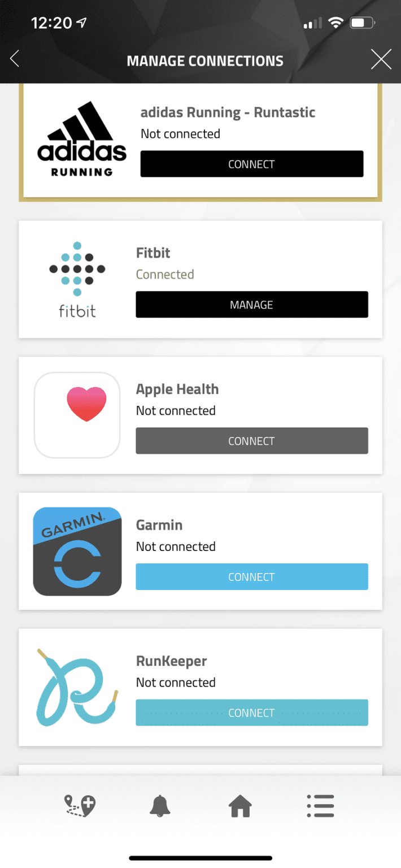Tap the Fitbit logo icon

click(x=77, y=279)
